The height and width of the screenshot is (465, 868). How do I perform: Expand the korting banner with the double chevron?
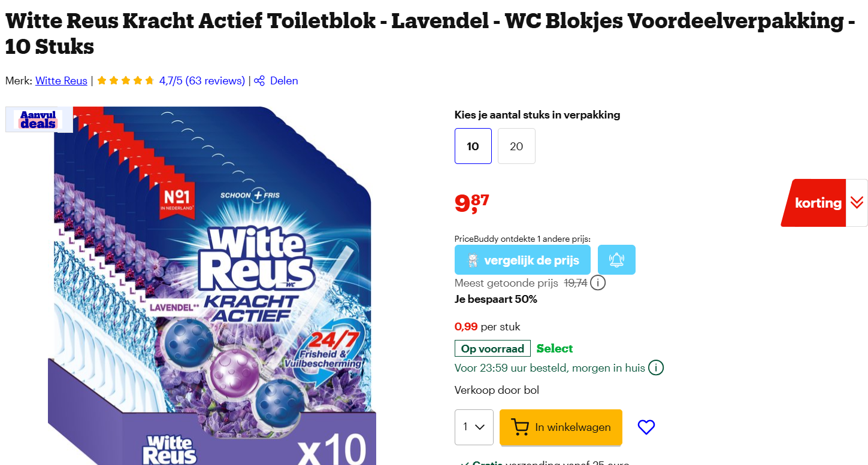click(855, 203)
